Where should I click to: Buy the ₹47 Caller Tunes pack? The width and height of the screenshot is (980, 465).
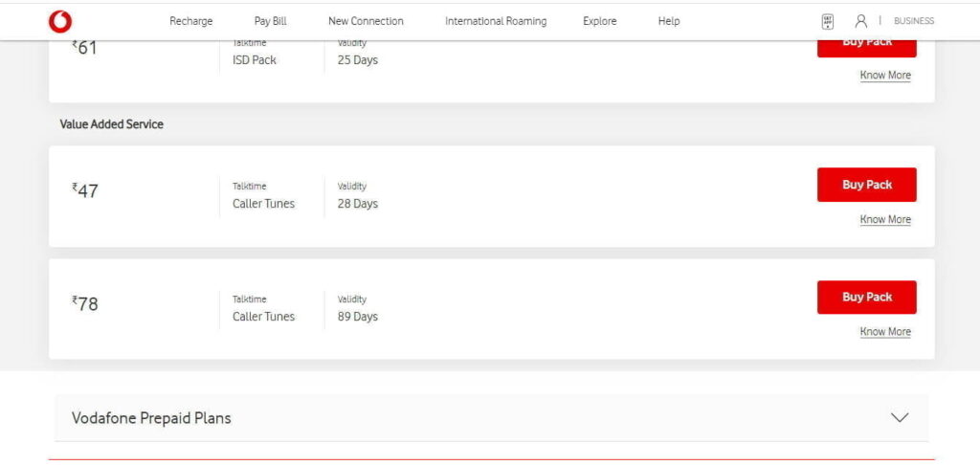867,185
